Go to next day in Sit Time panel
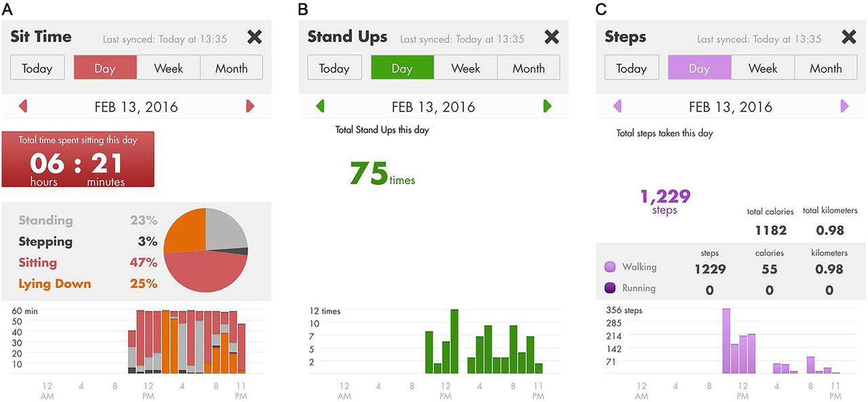The height and width of the screenshot is (402, 868). pyautogui.click(x=250, y=106)
